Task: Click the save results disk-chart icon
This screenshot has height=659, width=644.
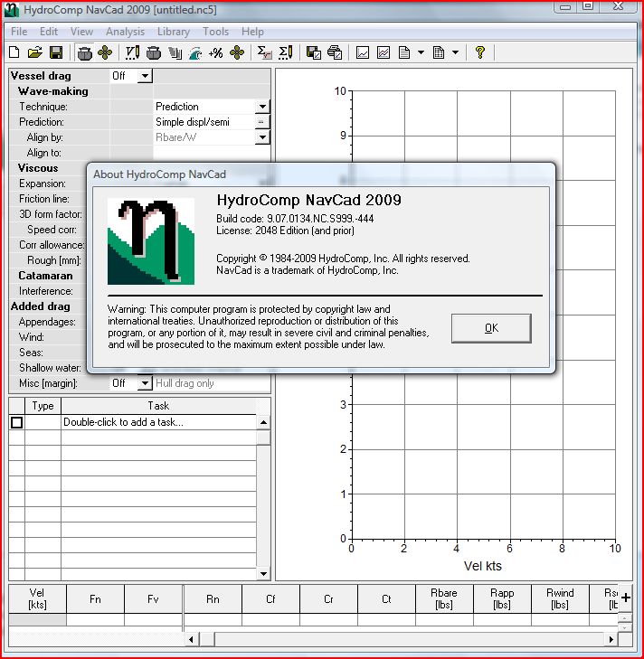Action: [x=314, y=52]
